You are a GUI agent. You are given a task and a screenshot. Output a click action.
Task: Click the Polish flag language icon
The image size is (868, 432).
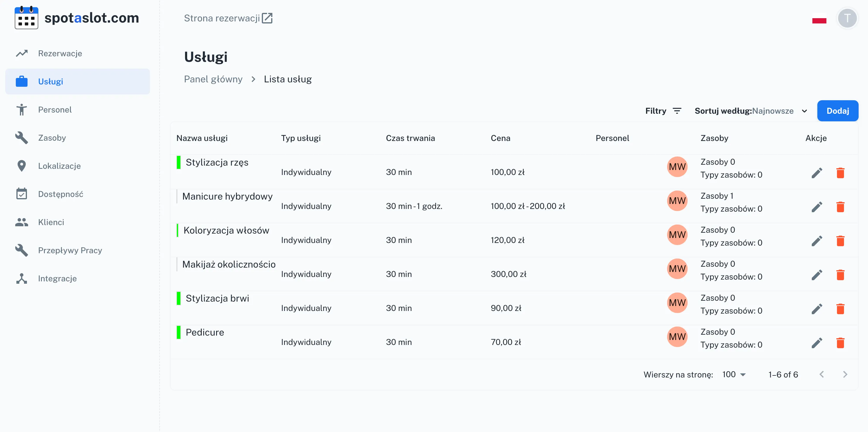pyautogui.click(x=819, y=18)
